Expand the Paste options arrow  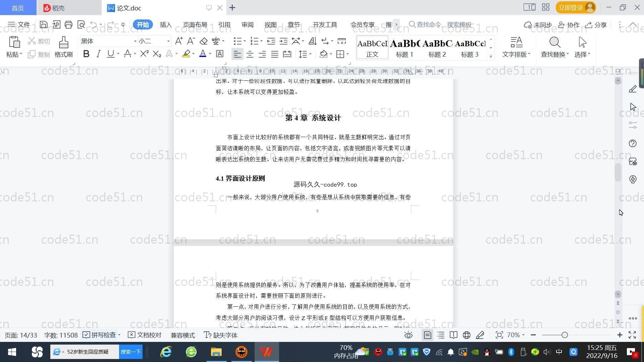[x=21, y=54]
